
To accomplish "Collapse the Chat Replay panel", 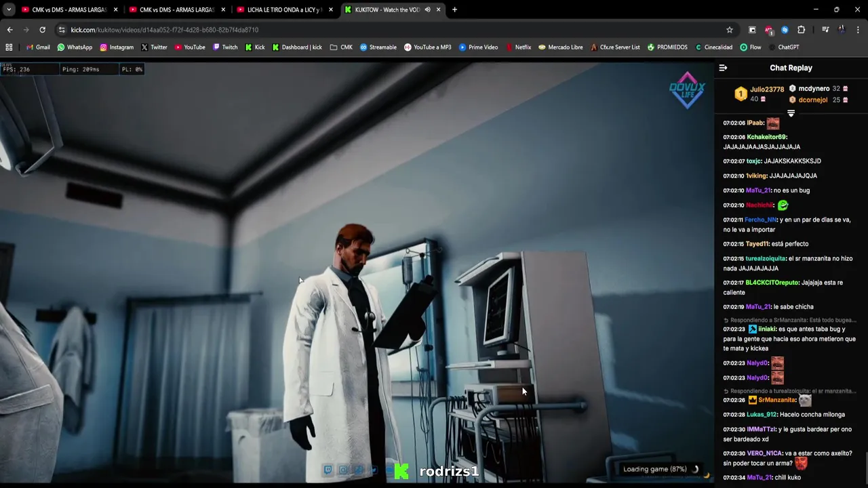I will 723,68.
